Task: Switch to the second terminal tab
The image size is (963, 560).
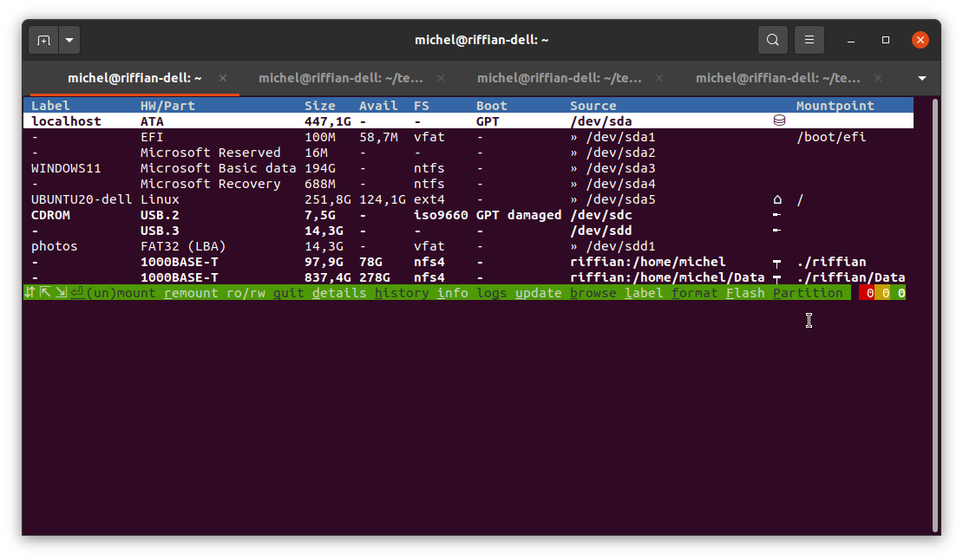Action: (x=340, y=78)
